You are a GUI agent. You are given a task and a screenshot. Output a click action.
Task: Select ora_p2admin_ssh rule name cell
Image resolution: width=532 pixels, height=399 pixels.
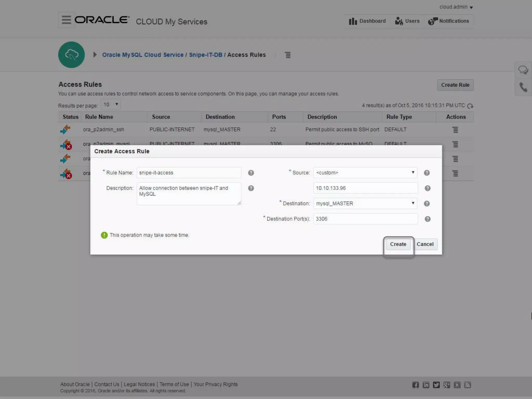pyautogui.click(x=104, y=129)
